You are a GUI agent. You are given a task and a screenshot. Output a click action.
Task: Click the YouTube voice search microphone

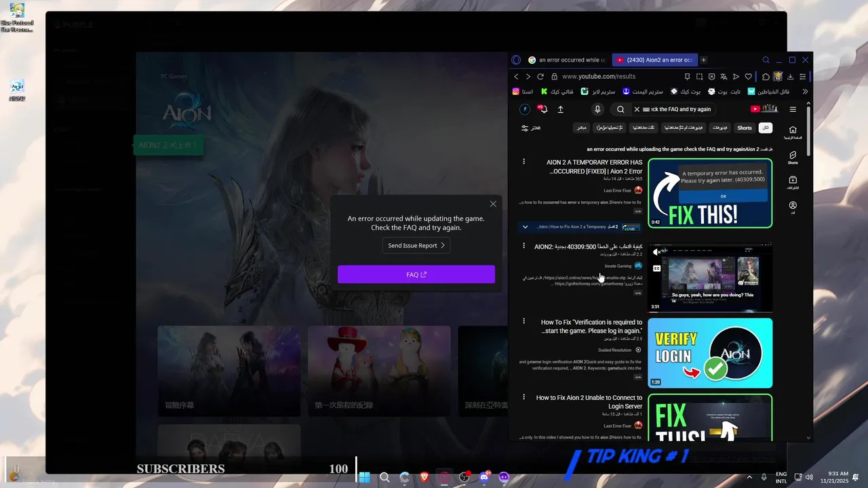point(597,109)
